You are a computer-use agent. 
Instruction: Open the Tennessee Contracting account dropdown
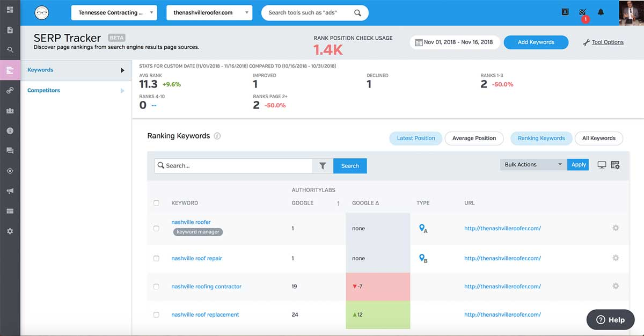[x=114, y=12]
